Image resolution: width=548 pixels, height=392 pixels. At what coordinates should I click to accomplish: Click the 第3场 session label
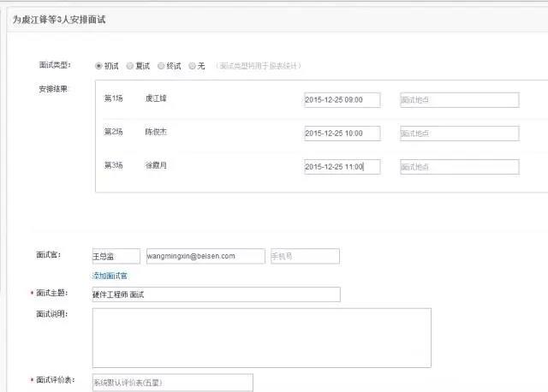(x=113, y=165)
